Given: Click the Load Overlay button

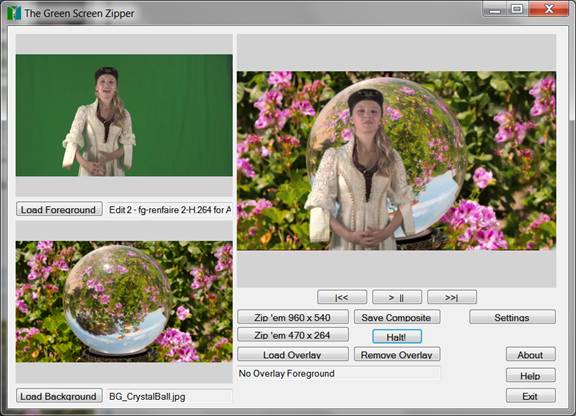Looking at the screenshot, I should pos(293,354).
